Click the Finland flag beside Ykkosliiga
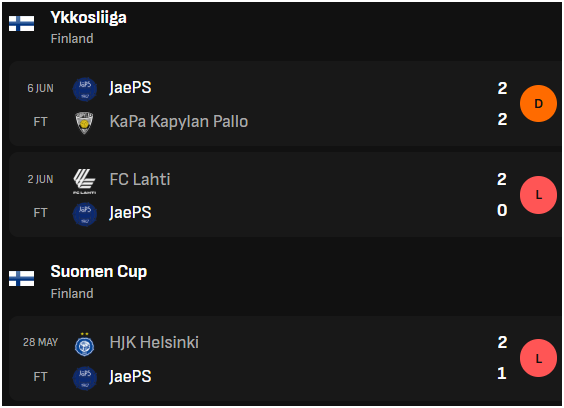The width and height of the screenshot is (564, 408). click(22, 23)
